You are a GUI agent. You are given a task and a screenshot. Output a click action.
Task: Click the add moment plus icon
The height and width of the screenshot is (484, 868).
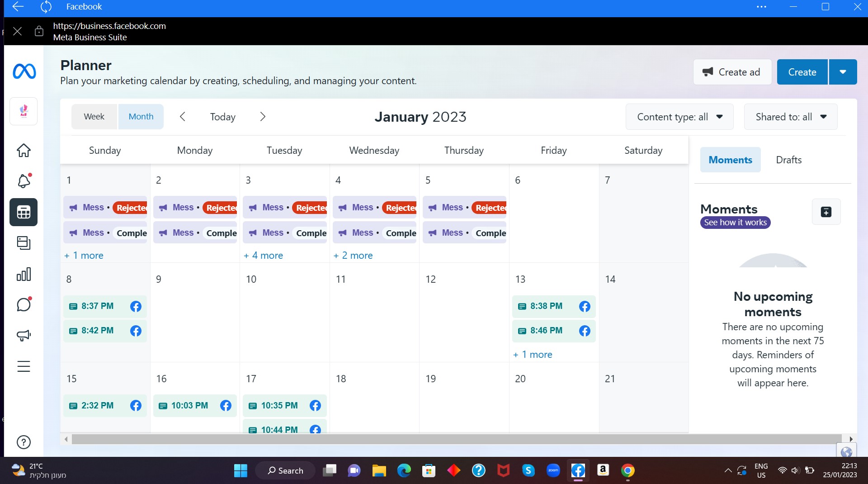826,212
